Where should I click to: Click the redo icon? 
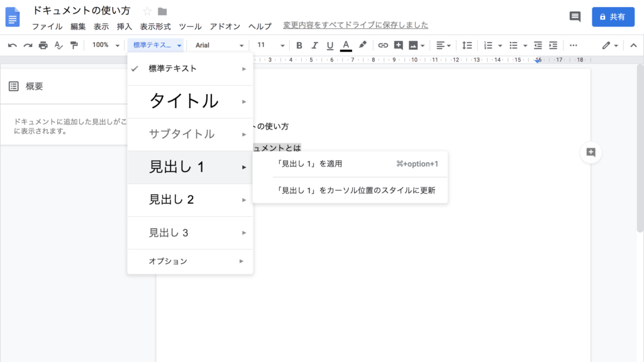[x=28, y=45]
